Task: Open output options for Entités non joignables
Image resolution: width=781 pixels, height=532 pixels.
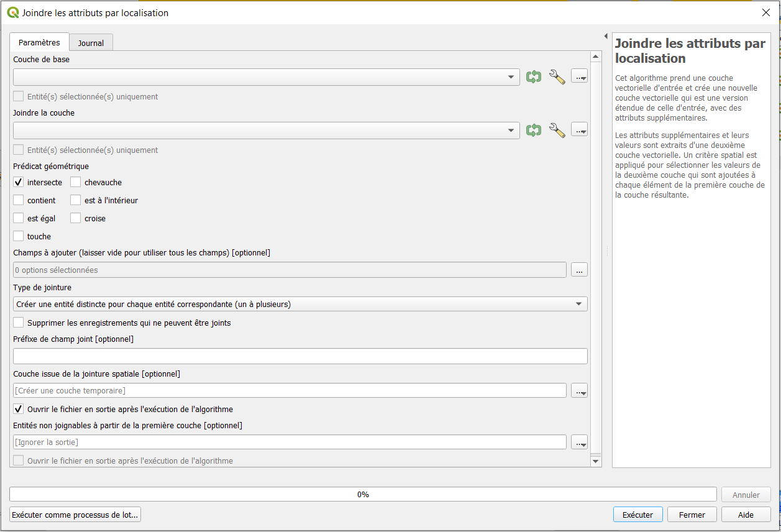Action: (579, 442)
